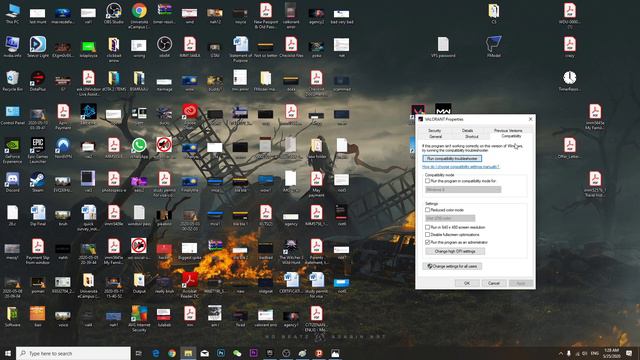Click Edge icon in taskbar
Image resolution: width=640 pixels, height=360 pixels.
point(156,353)
